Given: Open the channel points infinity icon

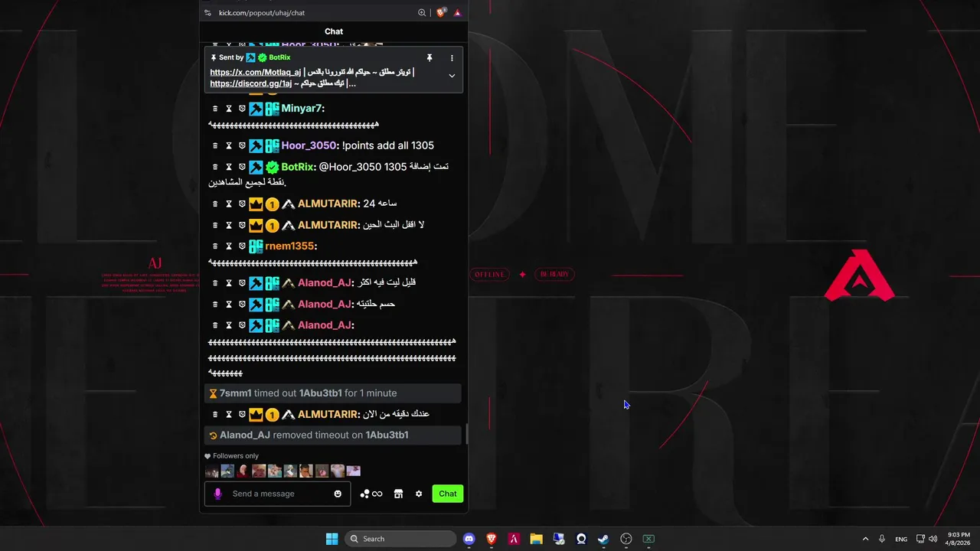Looking at the screenshot, I should click(371, 494).
